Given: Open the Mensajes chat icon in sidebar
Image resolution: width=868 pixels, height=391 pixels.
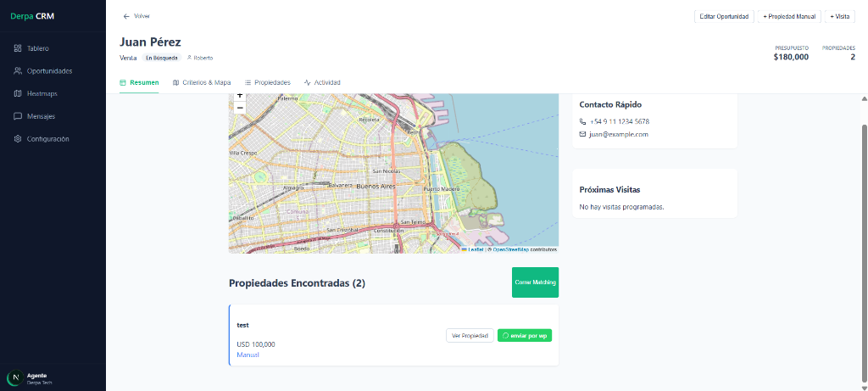Looking at the screenshot, I should (18, 116).
